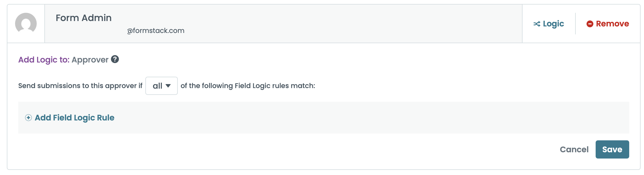Click the empty Form Admin header row
Screen dimensions: 644x175
click(x=341, y=23)
